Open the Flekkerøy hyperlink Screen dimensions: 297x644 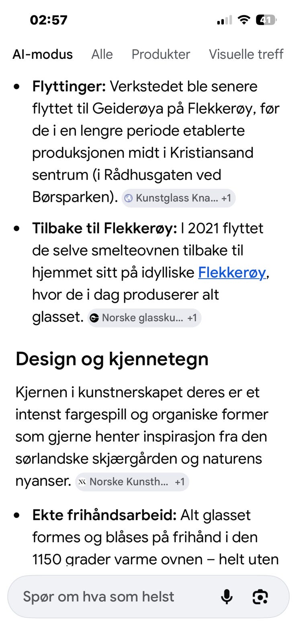pyautogui.click(x=232, y=272)
